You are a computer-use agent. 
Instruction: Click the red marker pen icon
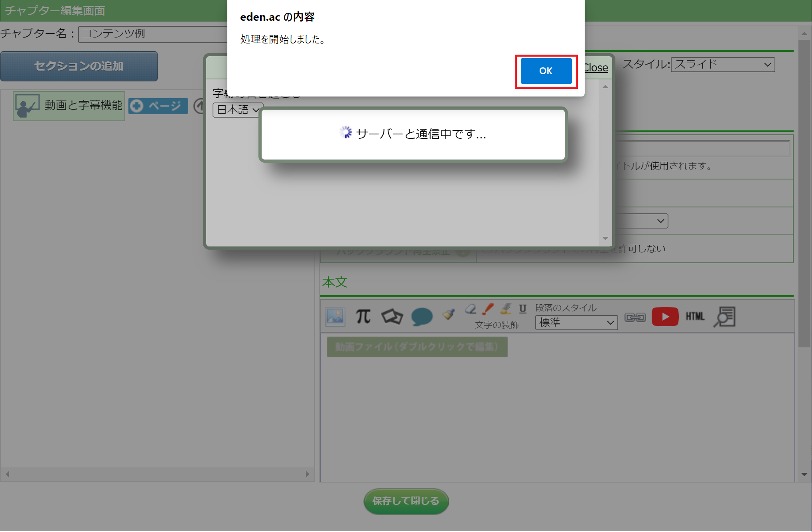[x=488, y=309]
